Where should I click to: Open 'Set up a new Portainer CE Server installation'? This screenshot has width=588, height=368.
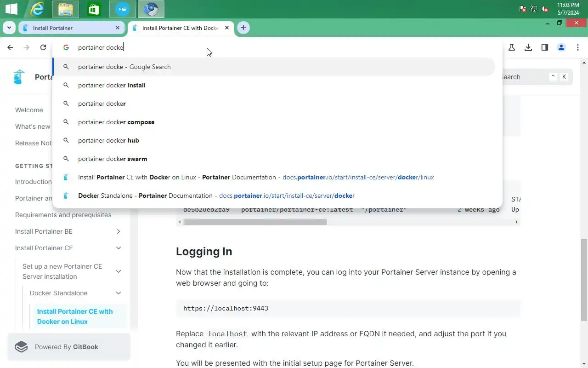(62, 271)
